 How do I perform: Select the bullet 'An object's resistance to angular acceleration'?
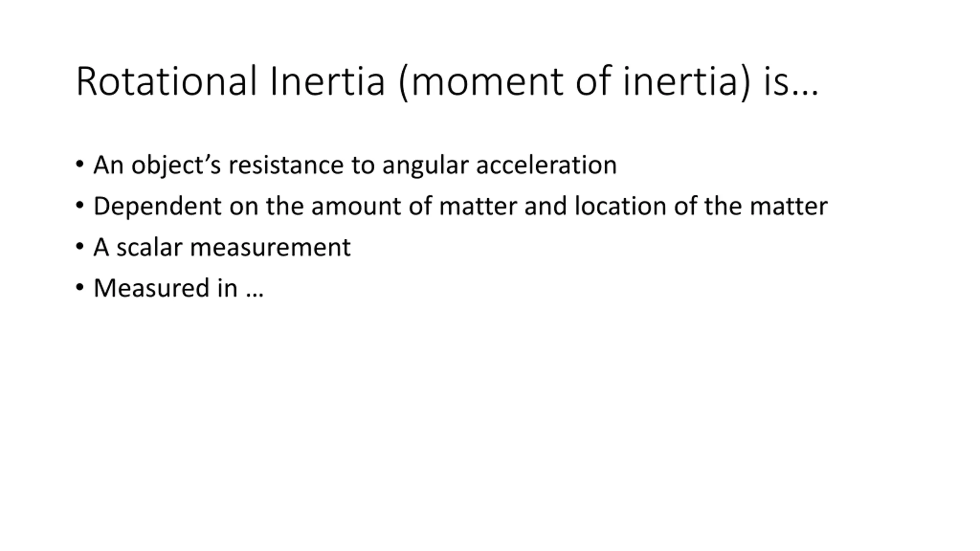click(x=354, y=165)
